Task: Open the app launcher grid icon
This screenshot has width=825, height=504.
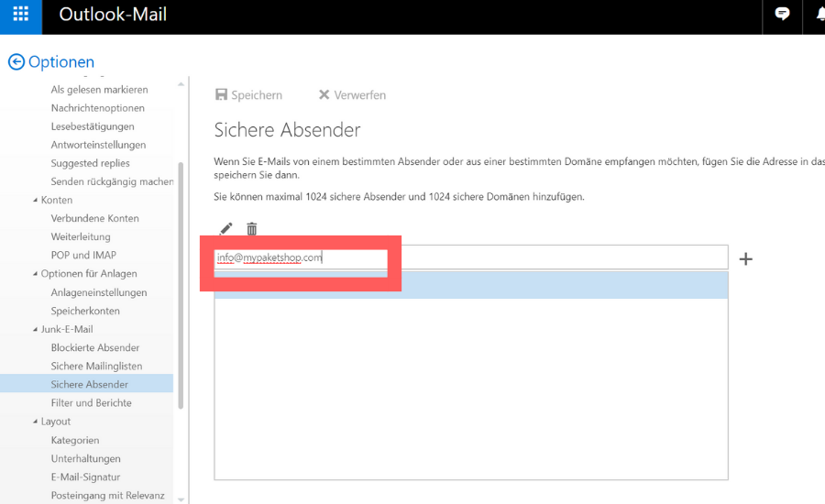Action: click(x=20, y=16)
